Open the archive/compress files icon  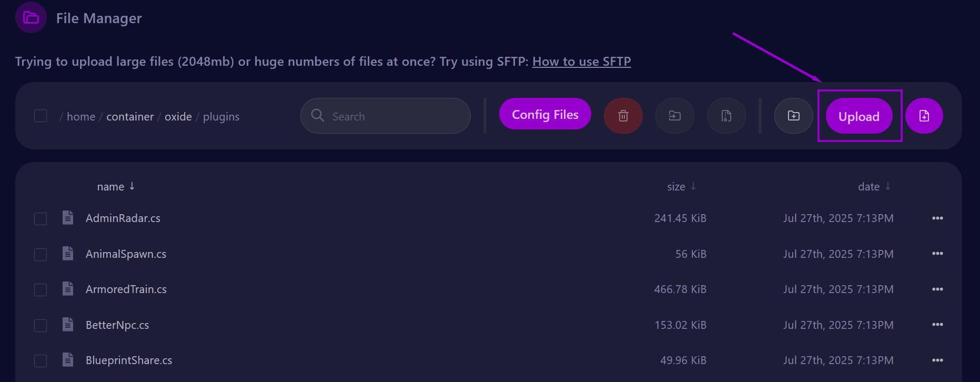[726, 116]
